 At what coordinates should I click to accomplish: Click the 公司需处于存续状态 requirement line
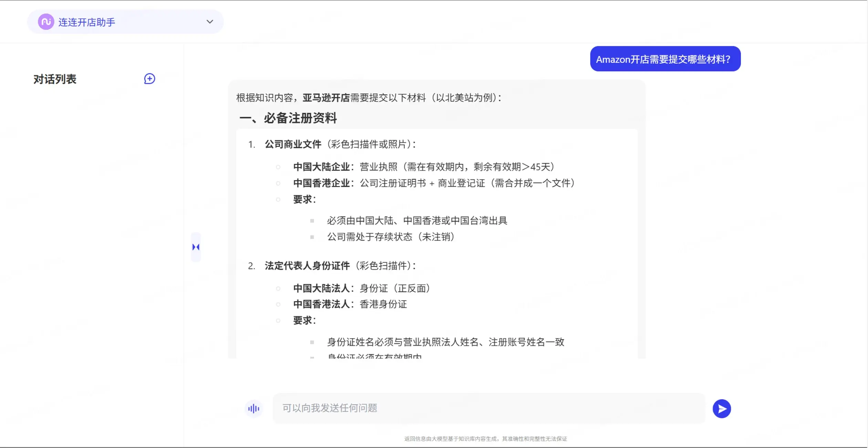tap(390, 237)
